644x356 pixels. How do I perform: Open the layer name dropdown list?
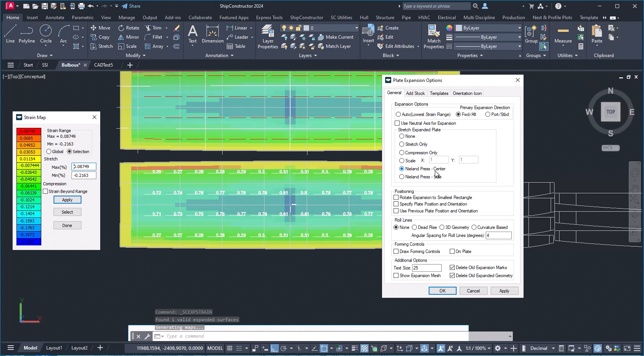[356, 28]
